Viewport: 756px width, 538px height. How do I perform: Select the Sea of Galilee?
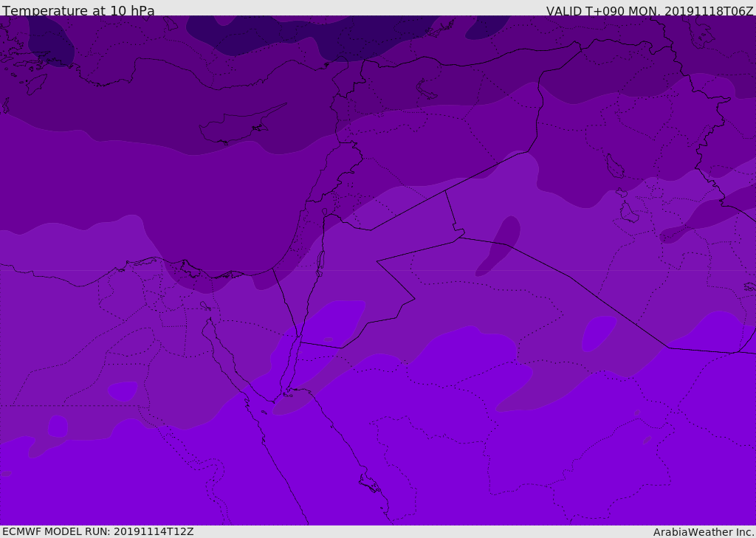click(324, 211)
